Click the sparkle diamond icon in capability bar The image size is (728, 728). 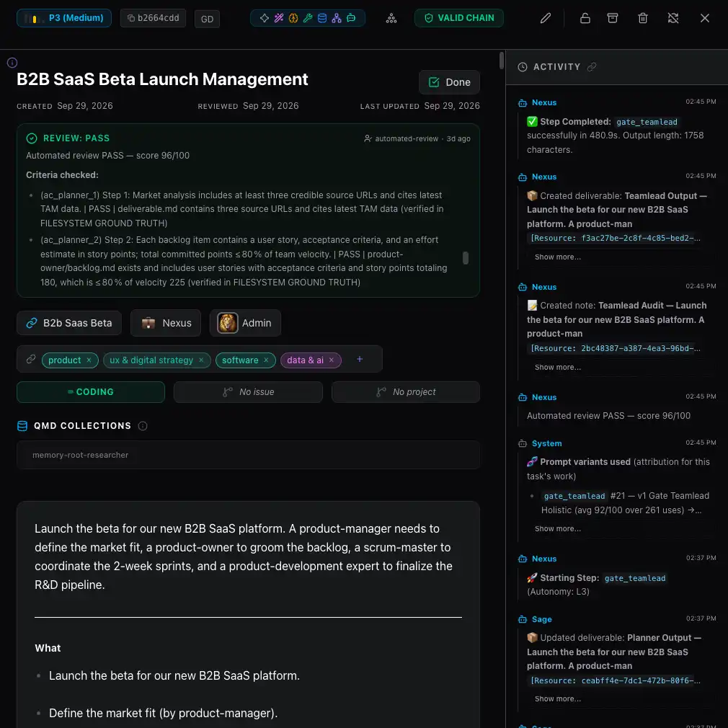coord(265,18)
